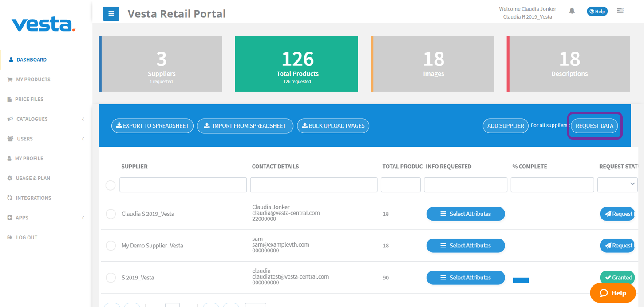Select the Claudia S 2019_Vesta row radio
644x307 pixels.
click(x=111, y=214)
